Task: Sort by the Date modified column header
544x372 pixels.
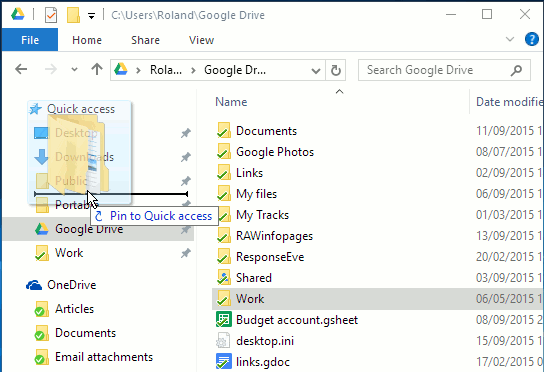Action: [509, 102]
